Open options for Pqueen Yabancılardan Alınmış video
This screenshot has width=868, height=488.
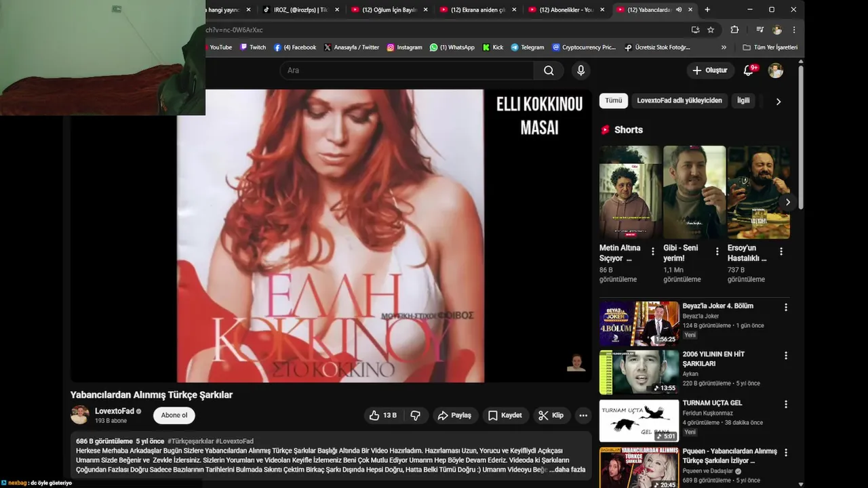(786, 452)
